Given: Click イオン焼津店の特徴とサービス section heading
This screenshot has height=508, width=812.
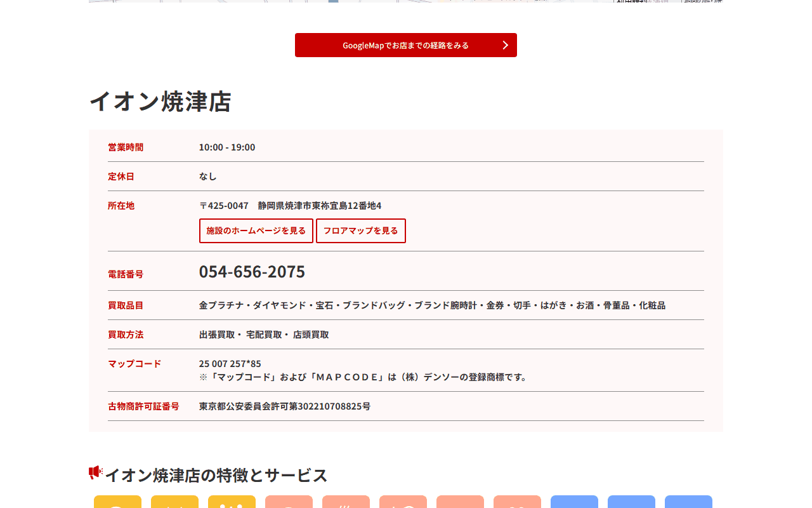Looking at the screenshot, I should click(216, 475).
